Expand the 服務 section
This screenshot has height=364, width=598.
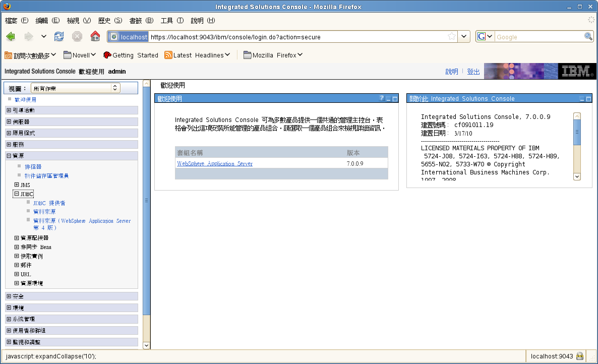tap(9, 145)
